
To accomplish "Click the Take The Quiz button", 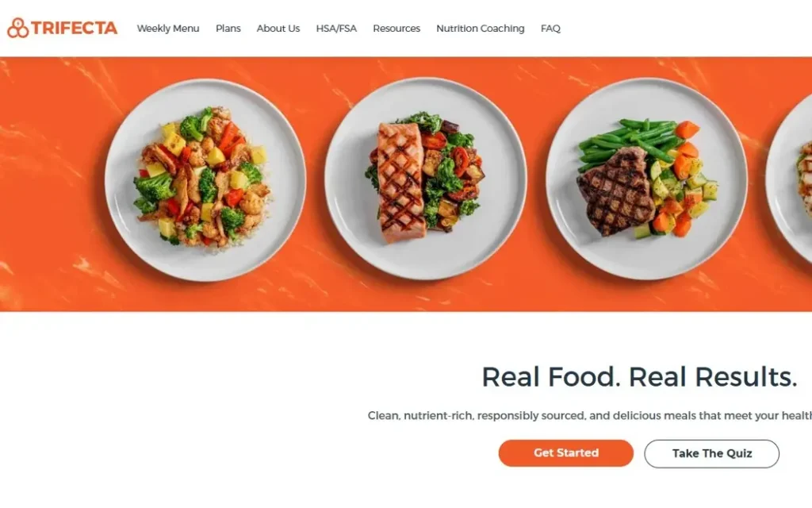I will (x=711, y=453).
